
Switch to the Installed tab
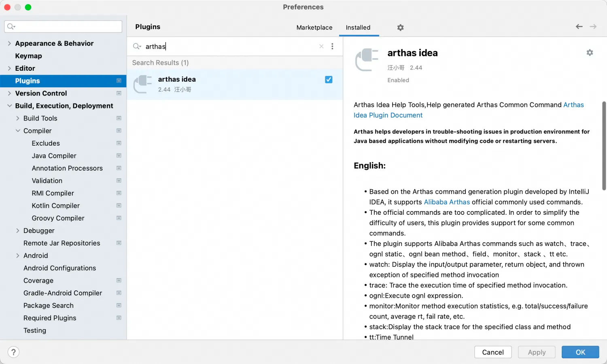tap(358, 28)
